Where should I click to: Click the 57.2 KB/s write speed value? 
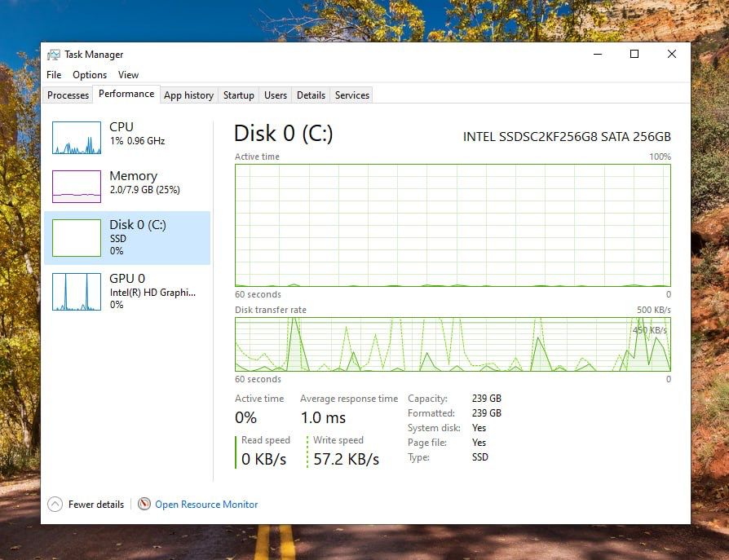click(x=347, y=459)
